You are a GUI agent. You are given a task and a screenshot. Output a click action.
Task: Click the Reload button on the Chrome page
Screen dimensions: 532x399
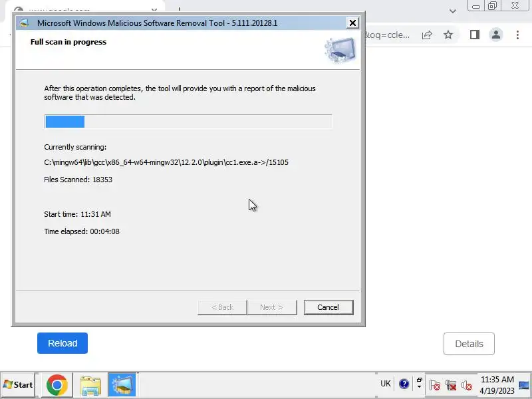[63, 343]
